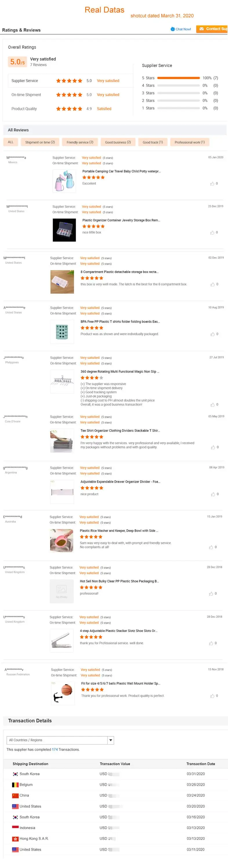Viewport: 228px width, 868px height.
Task: Click the 5 Stars 100% rating bar
Action: pos(179,78)
